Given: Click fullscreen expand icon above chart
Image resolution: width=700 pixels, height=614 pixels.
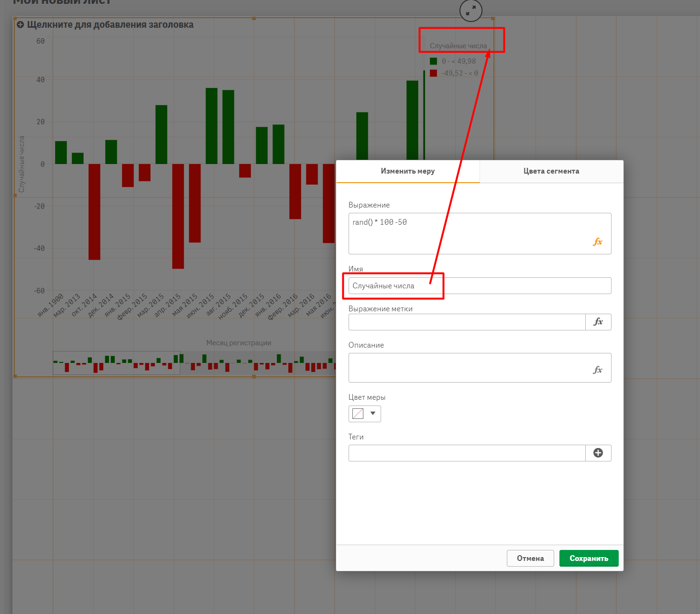Looking at the screenshot, I should click(x=471, y=10).
